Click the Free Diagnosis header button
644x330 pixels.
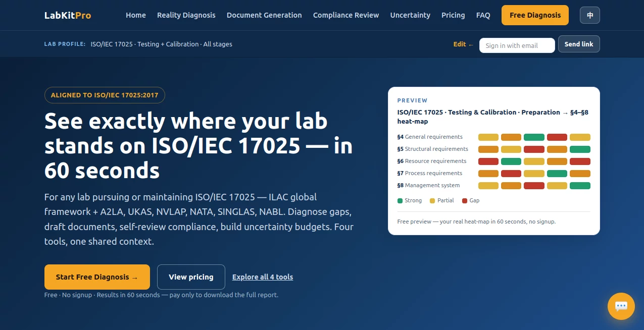pyautogui.click(x=535, y=15)
